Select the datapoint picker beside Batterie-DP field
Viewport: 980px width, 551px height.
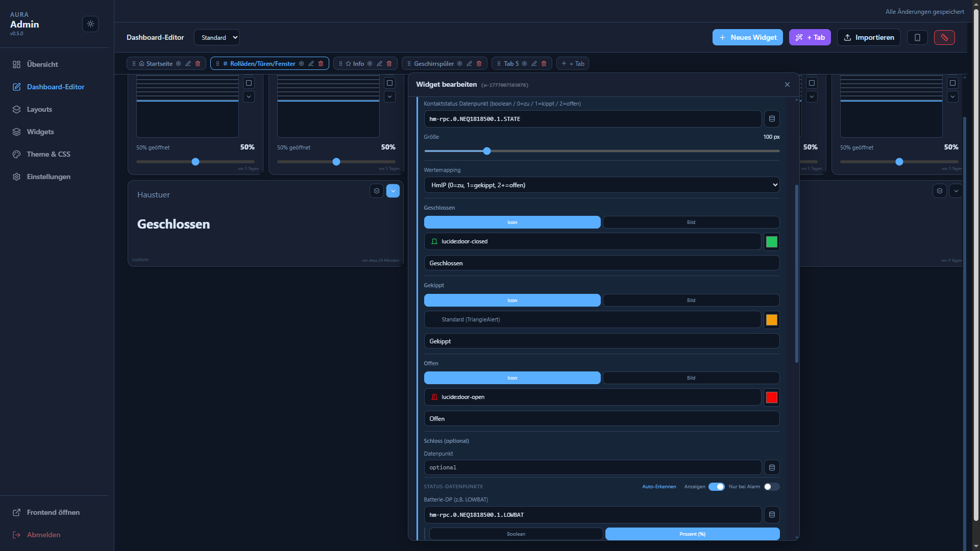[x=771, y=515]
